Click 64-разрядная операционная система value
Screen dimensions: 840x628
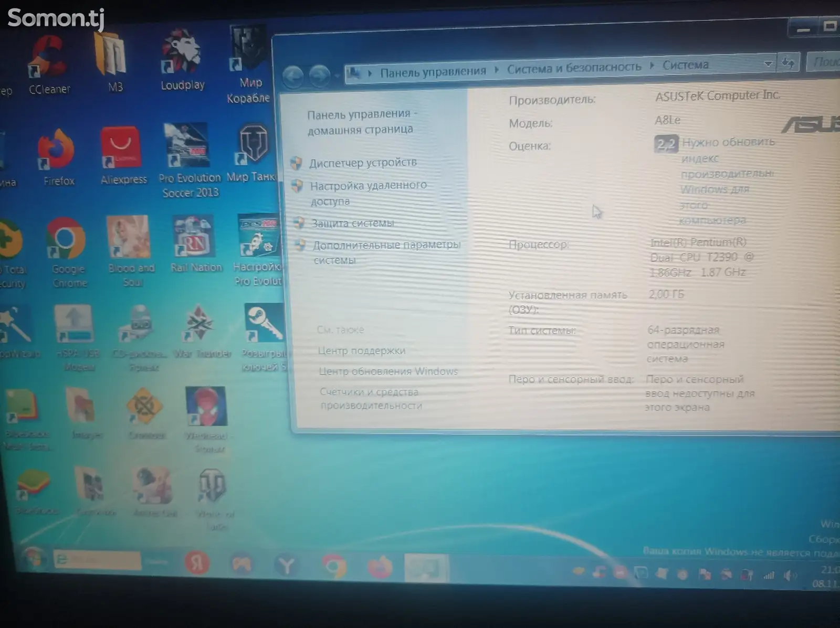685,344
